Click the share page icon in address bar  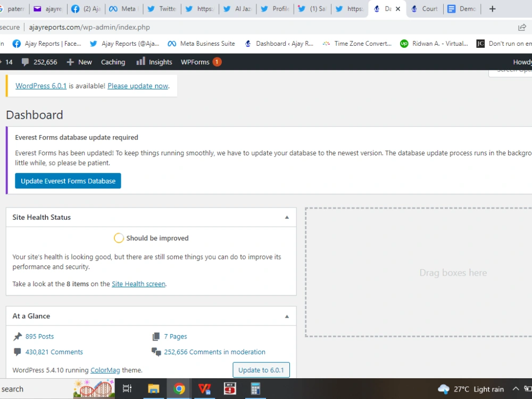522,28
